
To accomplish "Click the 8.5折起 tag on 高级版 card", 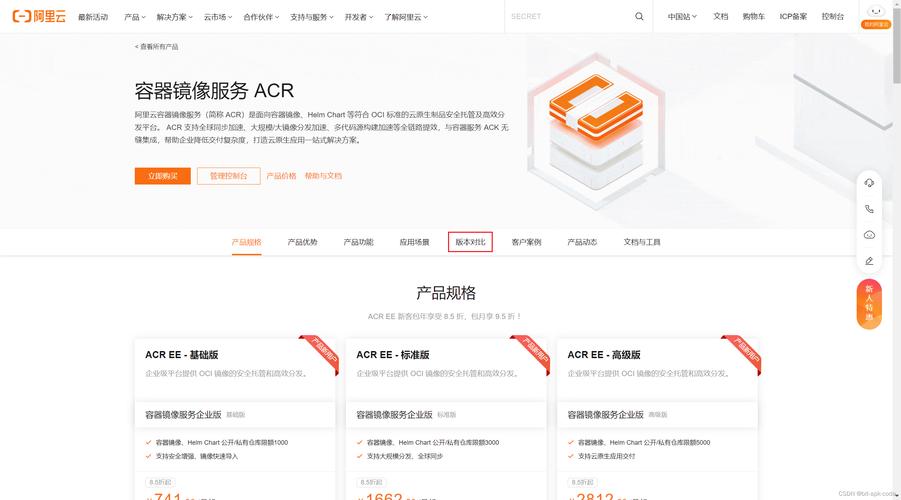I will coord(582,482).
